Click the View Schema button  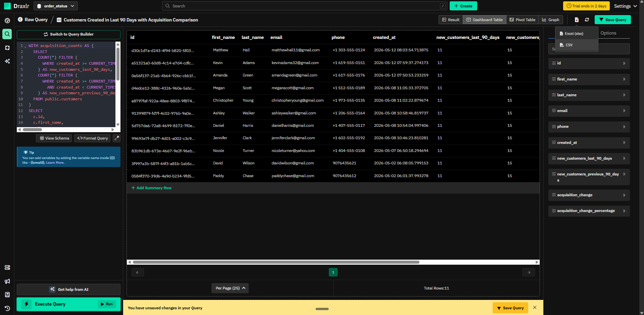click(54, 138)
